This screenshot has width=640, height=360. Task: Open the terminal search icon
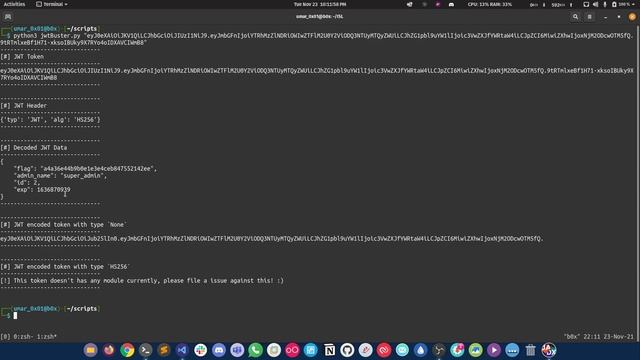coord(575,17)
